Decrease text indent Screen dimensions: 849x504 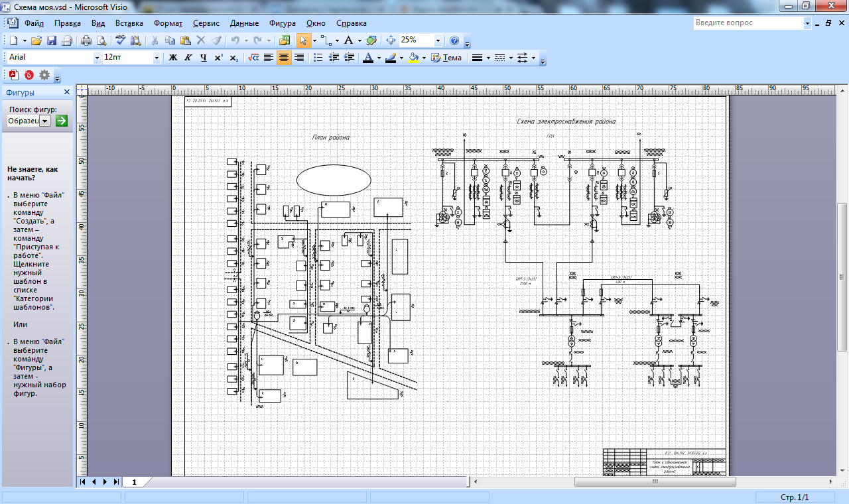[x=334, y=58]
